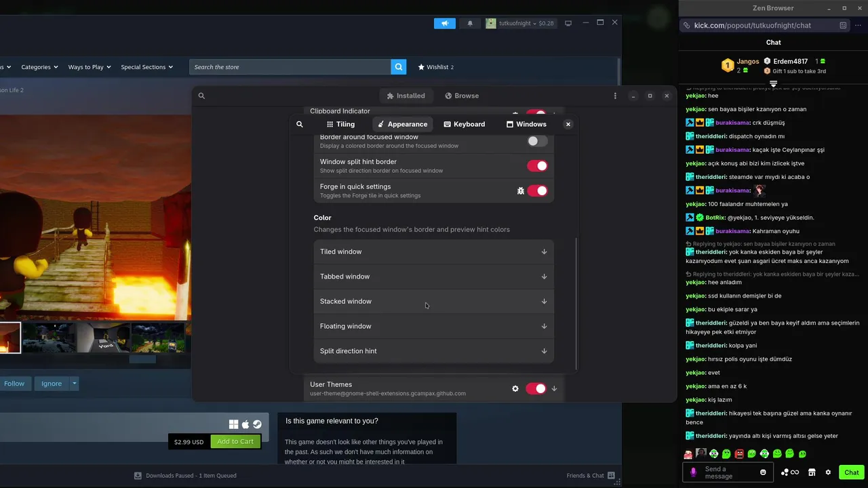
Task: Click the Downloads Paused status icon
Action: (138, 476)
